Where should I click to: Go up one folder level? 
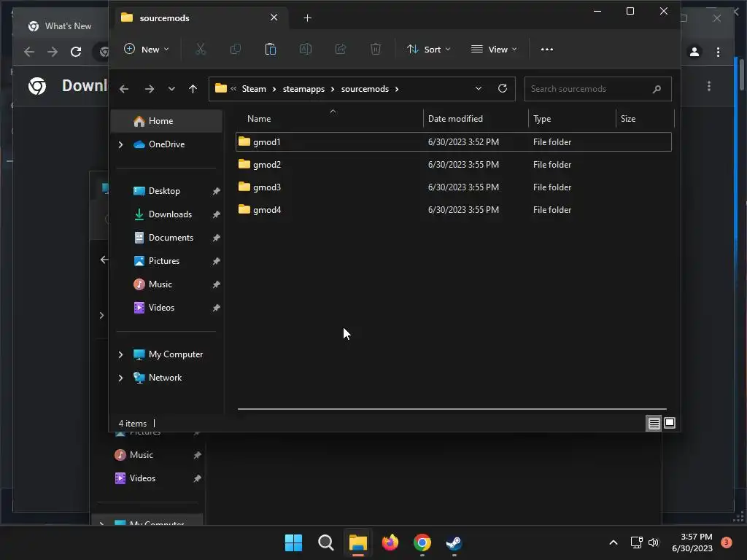tap(193, 89)
